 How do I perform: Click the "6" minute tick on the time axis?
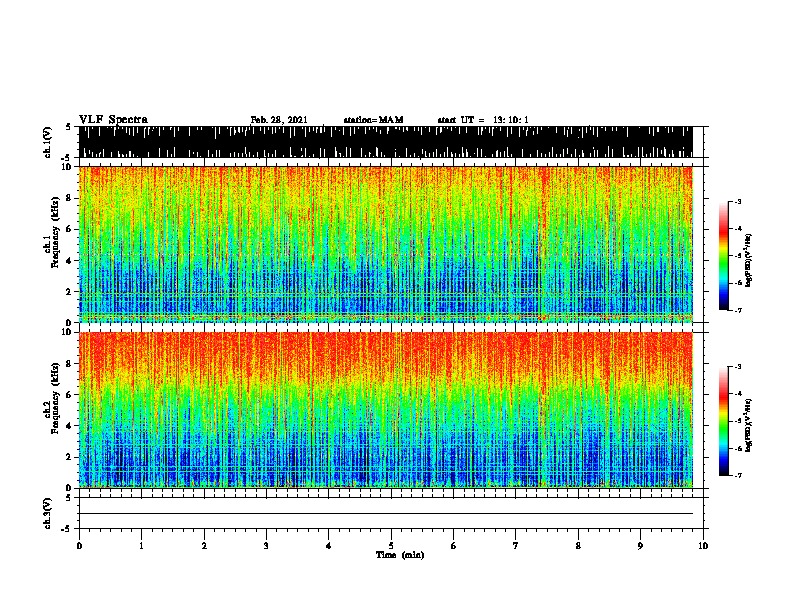tap(454, 546)
